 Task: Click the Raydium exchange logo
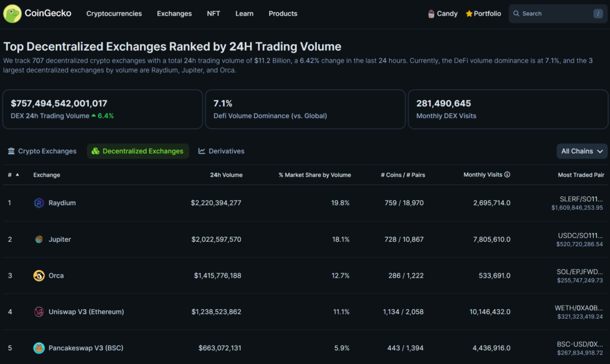click(x=39, y=203)
